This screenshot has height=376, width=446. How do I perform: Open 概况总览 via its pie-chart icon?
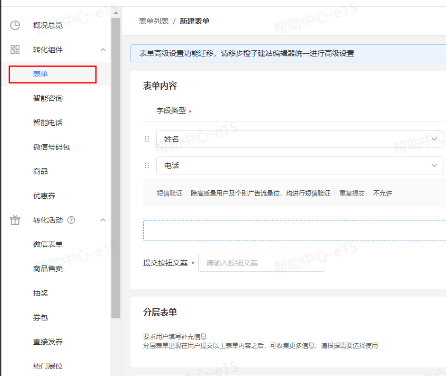15,25
